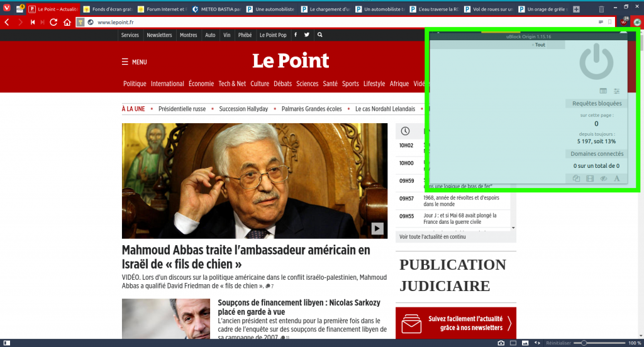Click the globe site info icon
This screenshot has width=644, height=347.
click(x=91, y=22)
